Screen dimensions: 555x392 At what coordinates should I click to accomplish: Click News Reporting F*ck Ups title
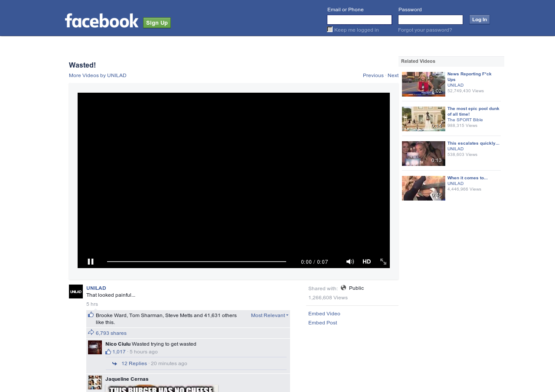(470, 77)
